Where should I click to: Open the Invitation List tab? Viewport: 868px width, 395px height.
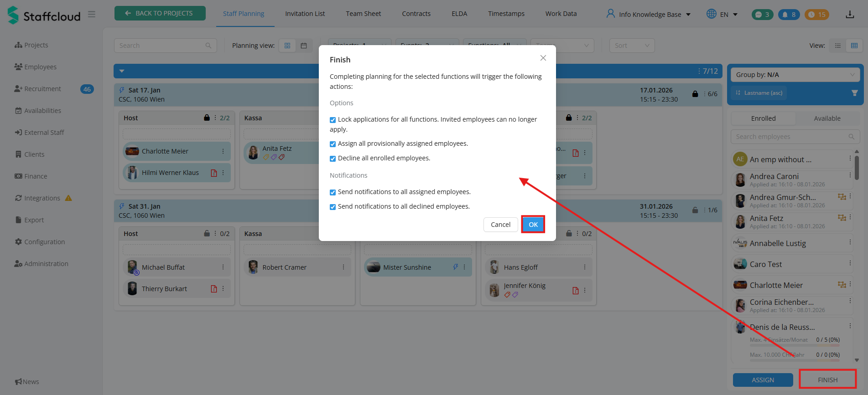(305, 14)
